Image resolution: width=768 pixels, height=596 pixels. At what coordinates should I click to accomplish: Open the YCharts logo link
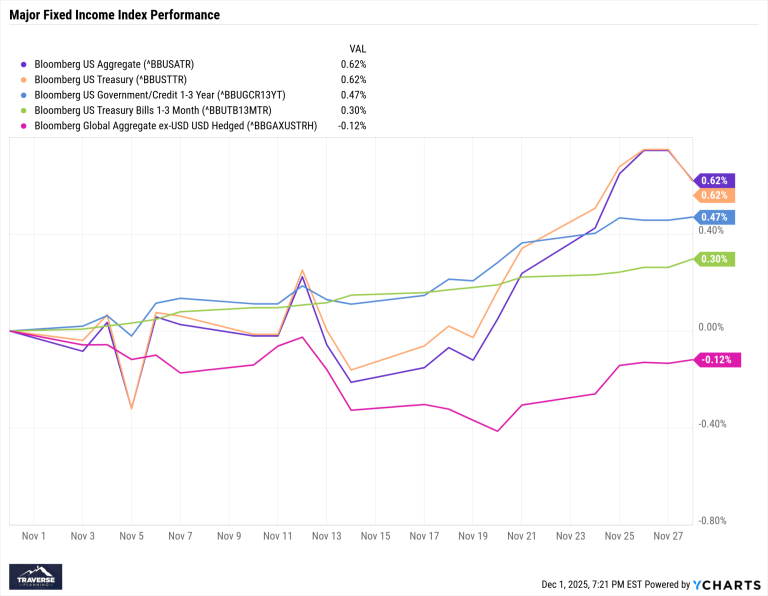click(x=728, y=583)
